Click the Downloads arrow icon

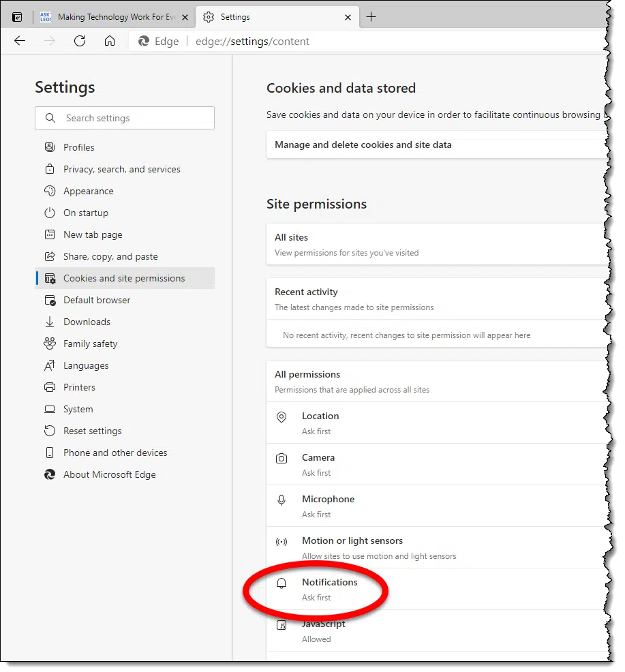click(x=50, y=322)
